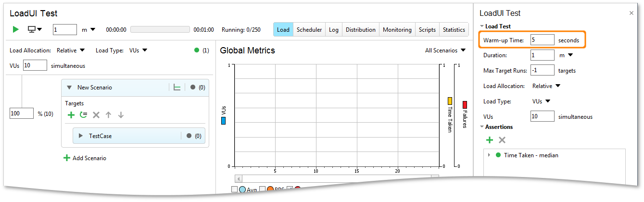Click the scenario percentage field 100
644x202 pixels.
pyautogui.click(x=22, y=114)
